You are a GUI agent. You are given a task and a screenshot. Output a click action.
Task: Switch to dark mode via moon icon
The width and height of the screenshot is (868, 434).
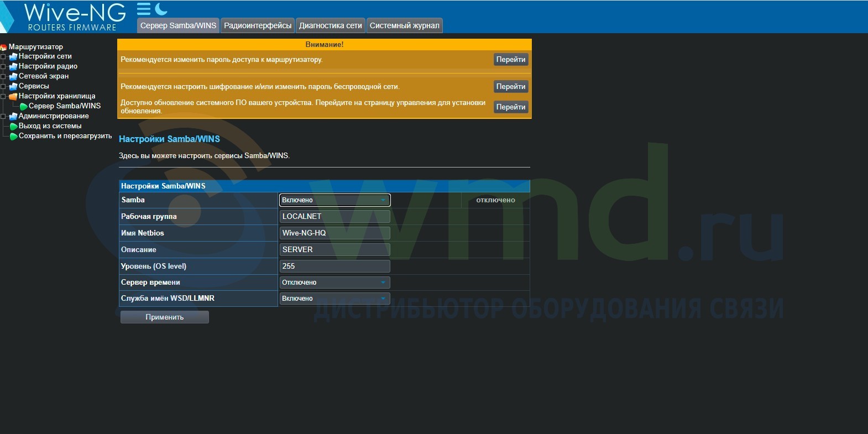pyautogui.click(x=161, y=9)
